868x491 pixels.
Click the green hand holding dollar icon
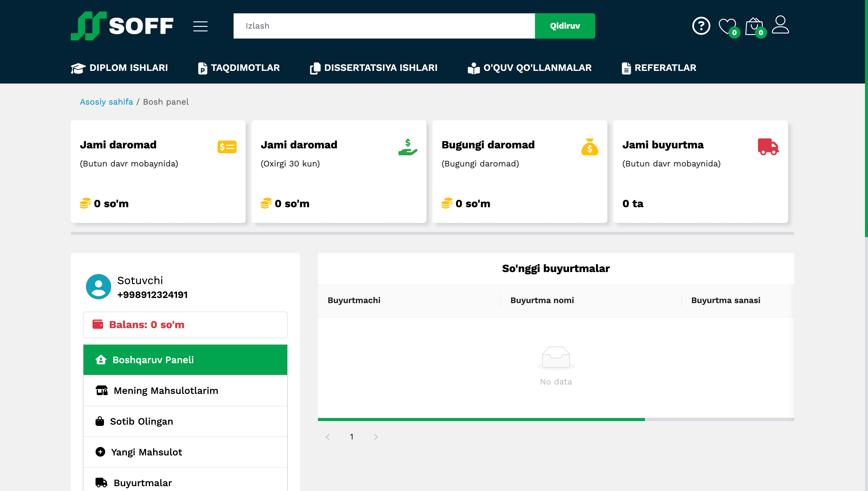coord(408,147)
